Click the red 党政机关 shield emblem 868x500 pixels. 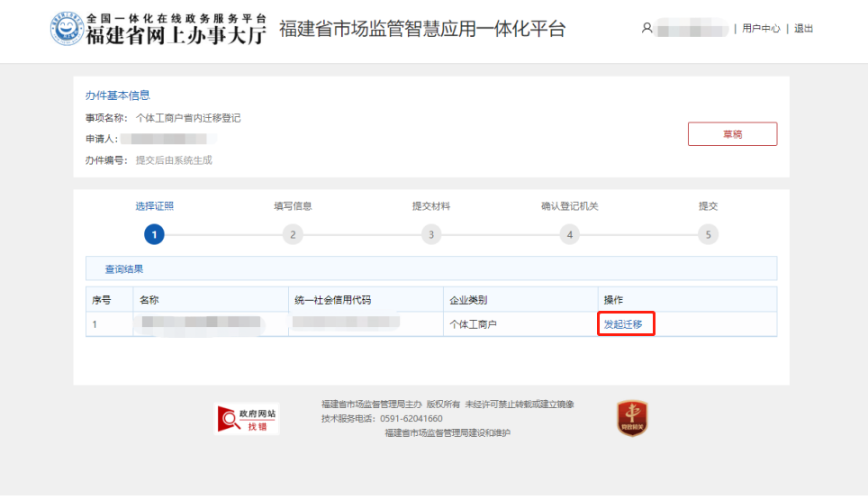(x=632, y=419)
